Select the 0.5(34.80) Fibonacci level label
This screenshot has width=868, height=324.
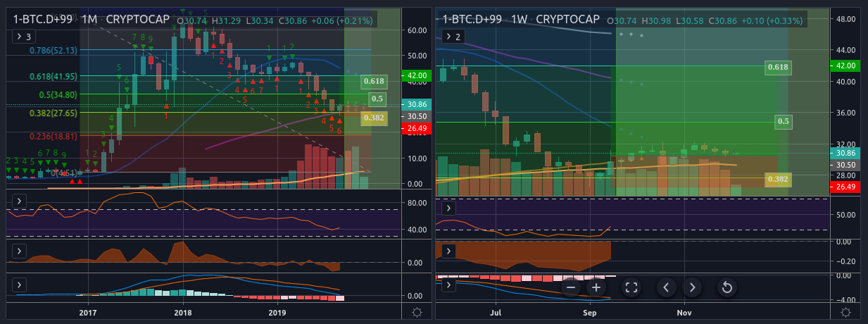(58, 94)
